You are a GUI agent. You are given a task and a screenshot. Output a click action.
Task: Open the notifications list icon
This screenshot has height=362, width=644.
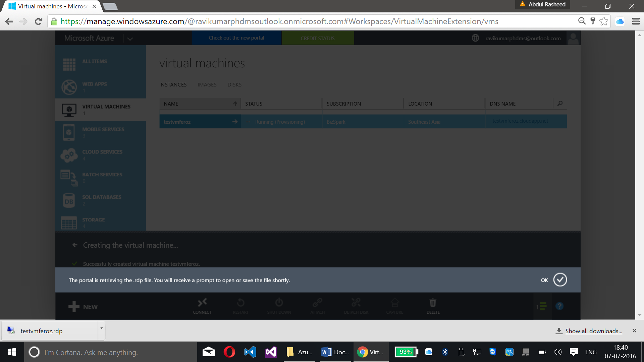point(541,306)
